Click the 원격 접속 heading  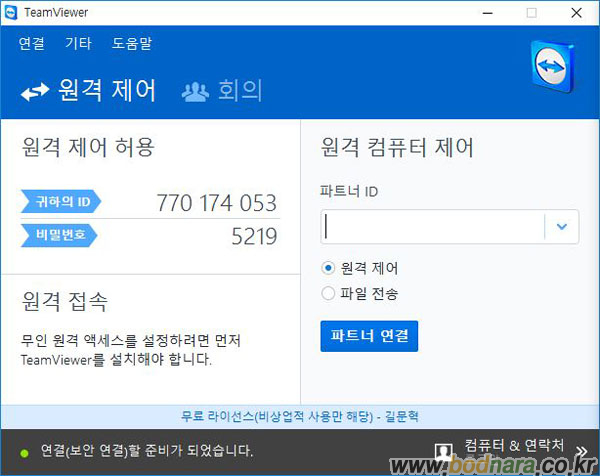tap(65, 301)
